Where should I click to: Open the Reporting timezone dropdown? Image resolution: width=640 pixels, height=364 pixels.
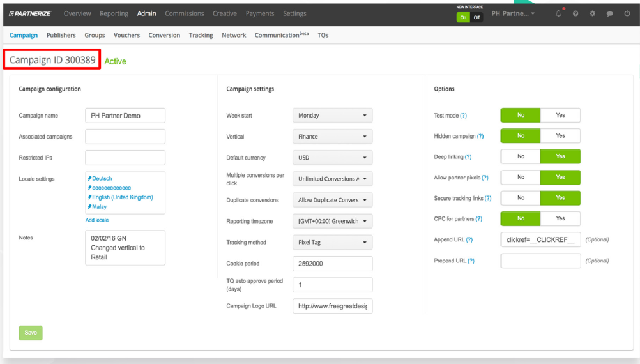[332, 221]
